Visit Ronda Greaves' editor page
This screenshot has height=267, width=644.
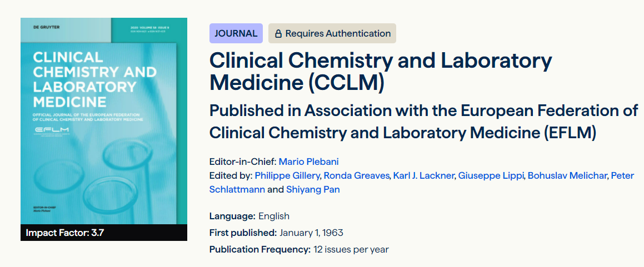pyautogui.click(x=356, y=175)
